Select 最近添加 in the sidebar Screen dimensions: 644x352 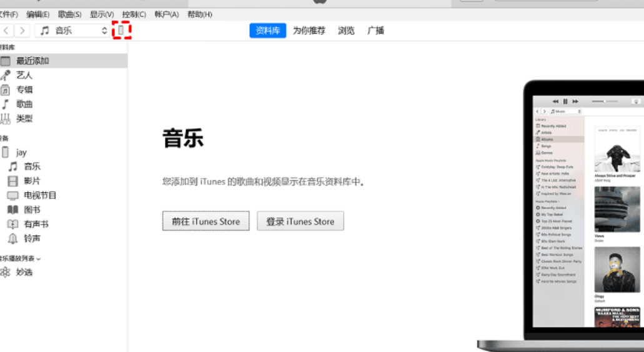63,61
